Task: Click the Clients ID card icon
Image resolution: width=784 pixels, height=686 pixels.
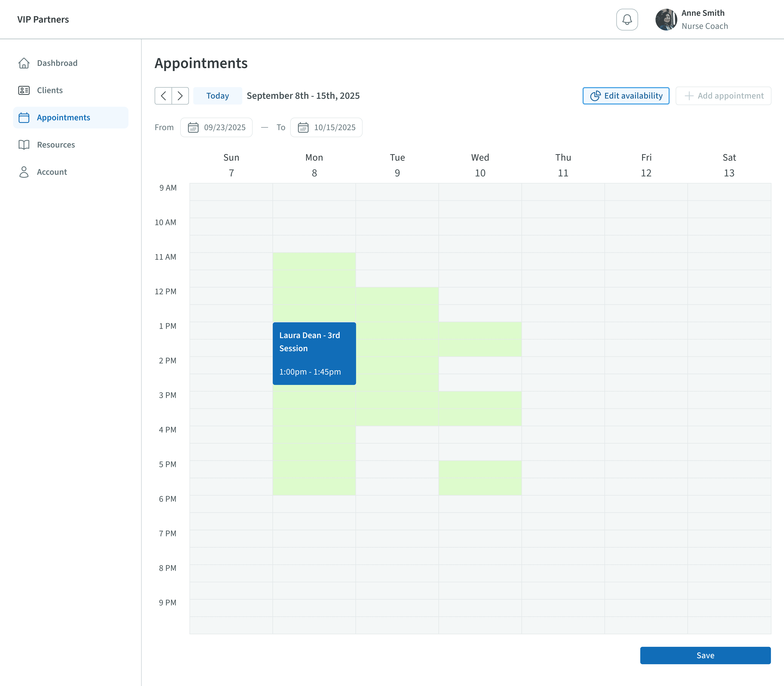Action: 24,90
